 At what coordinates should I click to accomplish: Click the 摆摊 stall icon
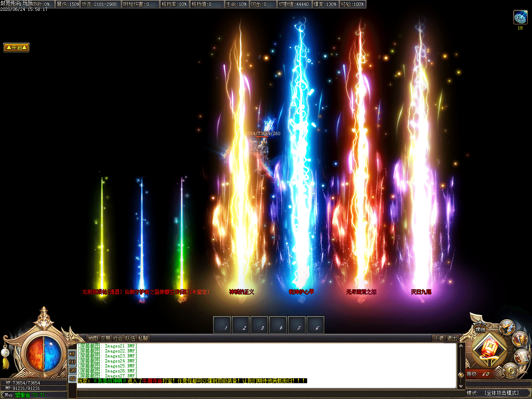click(480, 330)
